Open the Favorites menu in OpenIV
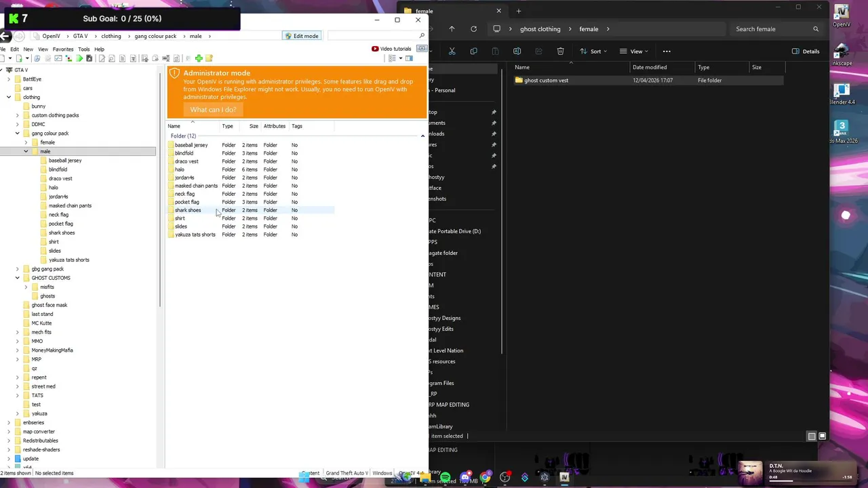Image resolution: width=868 pixels, height=488 pixels. [x=62, y=49]
